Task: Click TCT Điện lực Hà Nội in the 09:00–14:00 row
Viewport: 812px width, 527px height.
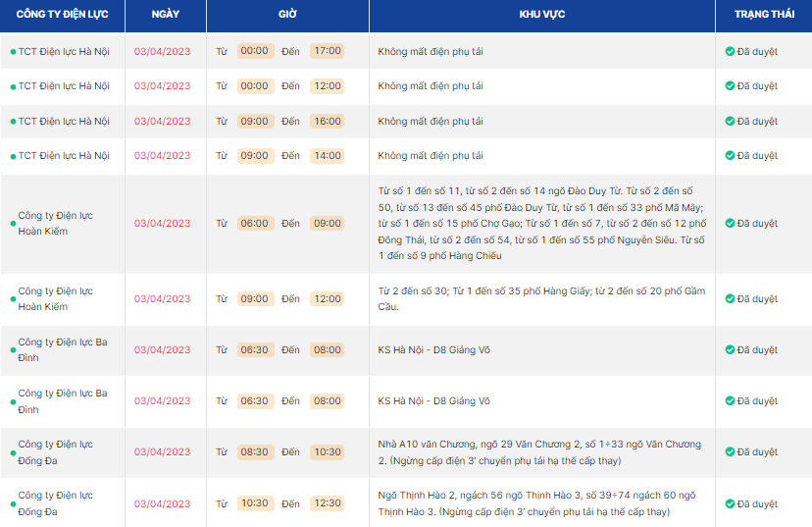Action: [64, 155]
